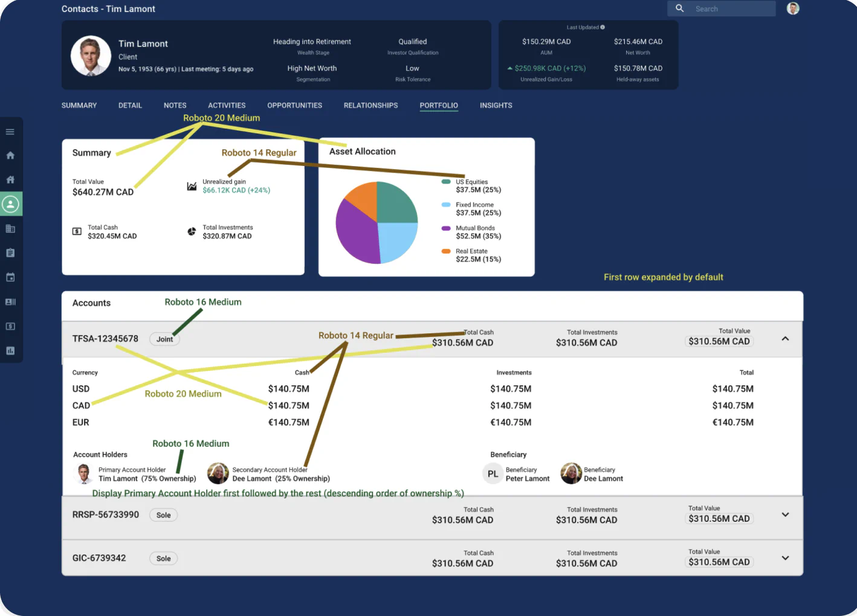
Task: Click the US Equities teal legend swatch
Action: coord(446,182)
